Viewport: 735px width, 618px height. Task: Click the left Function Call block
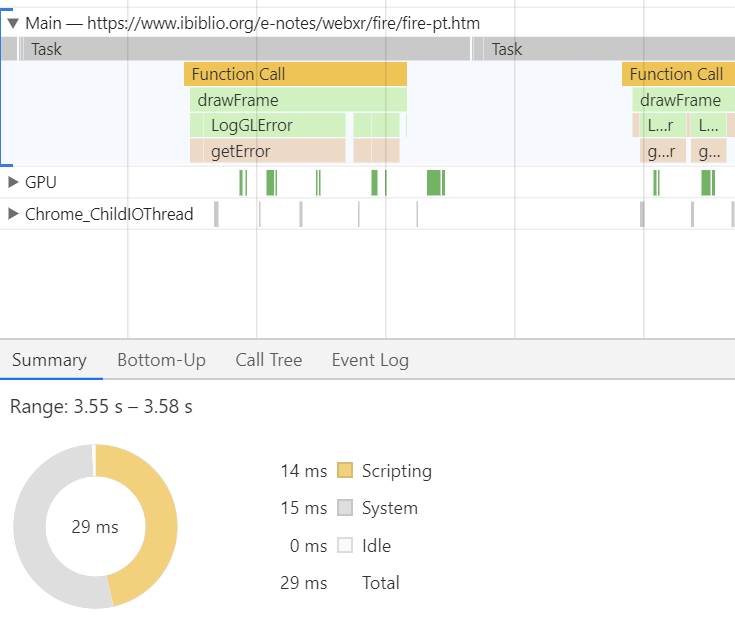pyautogui.click(x=295, y=74)
